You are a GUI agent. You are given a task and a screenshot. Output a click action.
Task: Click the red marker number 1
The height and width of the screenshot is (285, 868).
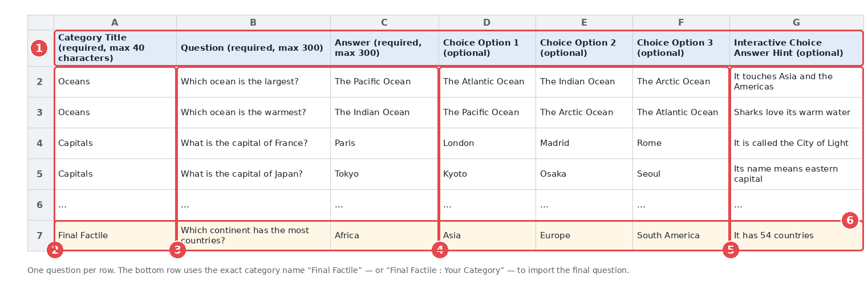39,48
